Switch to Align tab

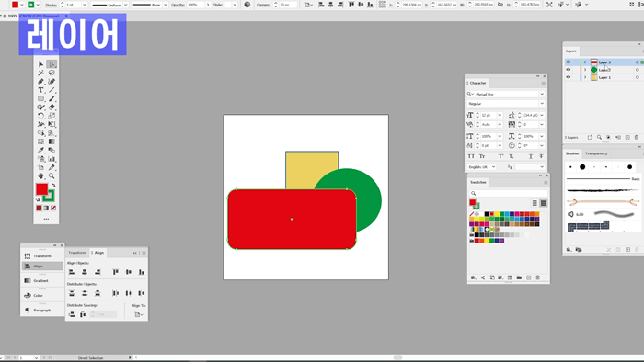pyautogui.click(x=99, y=253)
